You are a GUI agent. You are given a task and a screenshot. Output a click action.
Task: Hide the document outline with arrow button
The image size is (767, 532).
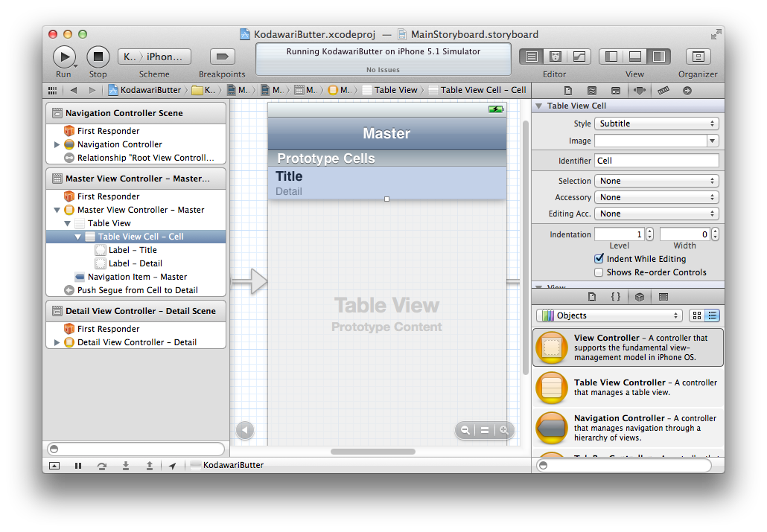pos(245,430)
